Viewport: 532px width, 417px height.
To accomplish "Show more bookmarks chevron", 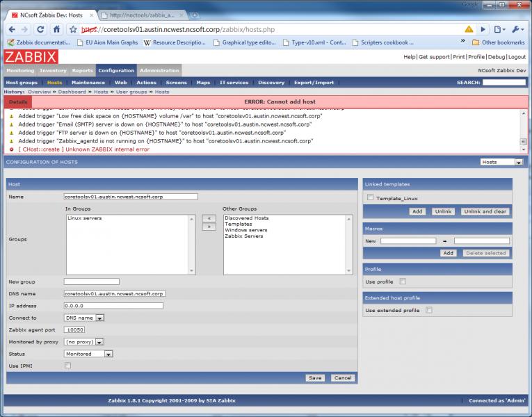I will coord(462,41).
